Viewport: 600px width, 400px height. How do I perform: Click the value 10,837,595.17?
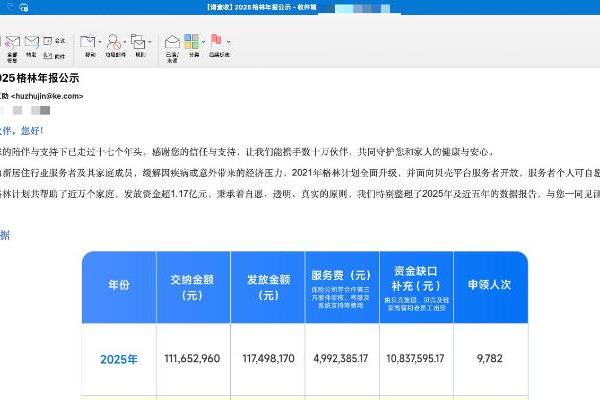click(x=415, y=359)
